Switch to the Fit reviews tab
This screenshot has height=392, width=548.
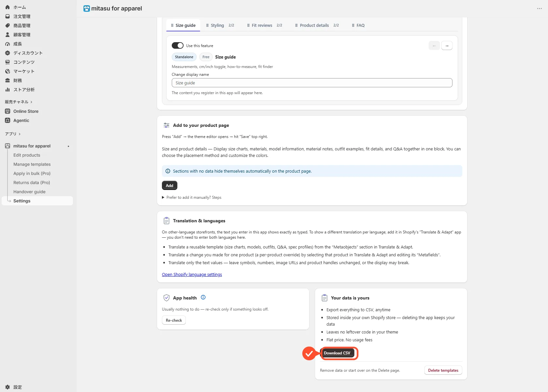pyautogui.click(x=265, y=25)
